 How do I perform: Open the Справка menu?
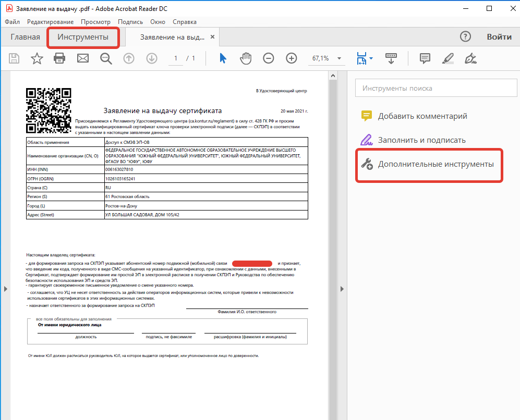click(x=185, y=22)
